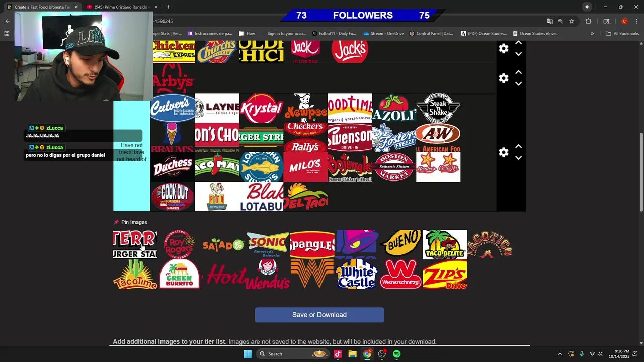Launch TikTok from the taskbar

(338, 354)
